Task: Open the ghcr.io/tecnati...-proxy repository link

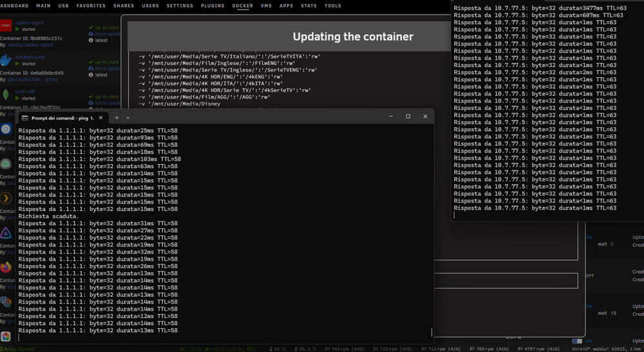Action: (x=33, y=79)
